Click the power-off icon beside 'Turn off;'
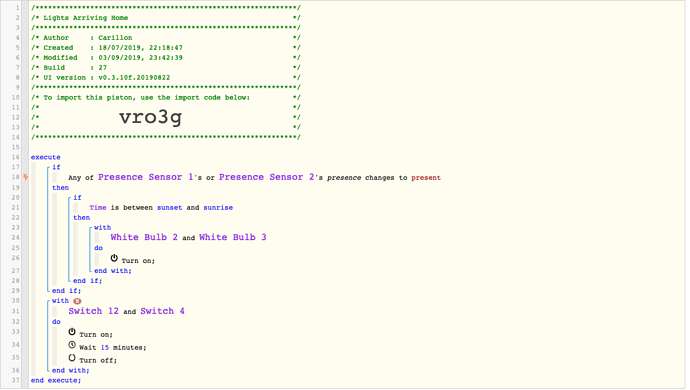690x390 pixels. click(x=72, y=358)
